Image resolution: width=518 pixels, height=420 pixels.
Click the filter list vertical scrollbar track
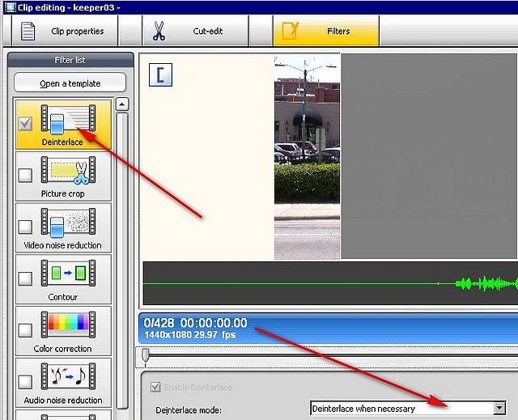point(122,261)
